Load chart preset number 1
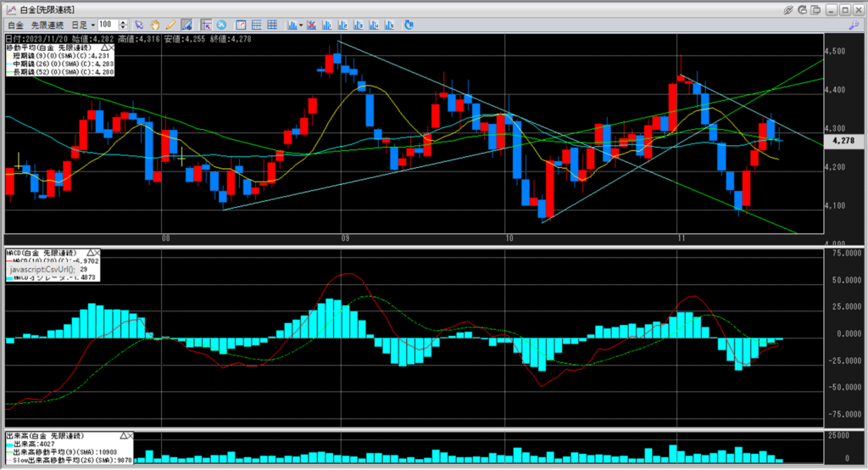868x470 pixels. [326, 25]
